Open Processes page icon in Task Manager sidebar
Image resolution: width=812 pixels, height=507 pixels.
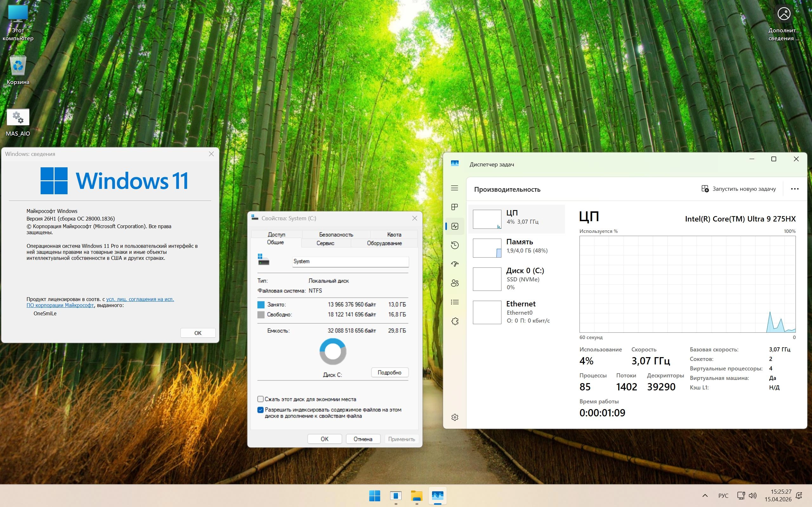(x=454, y=207)
